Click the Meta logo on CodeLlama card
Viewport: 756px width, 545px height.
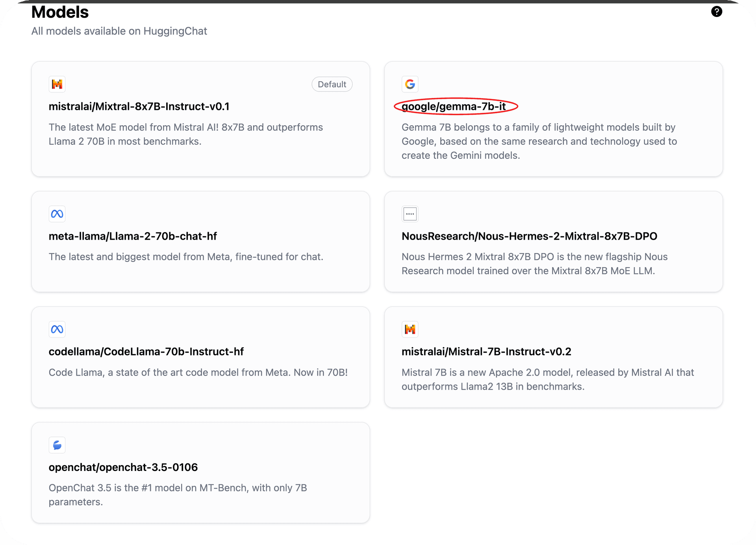57,329
